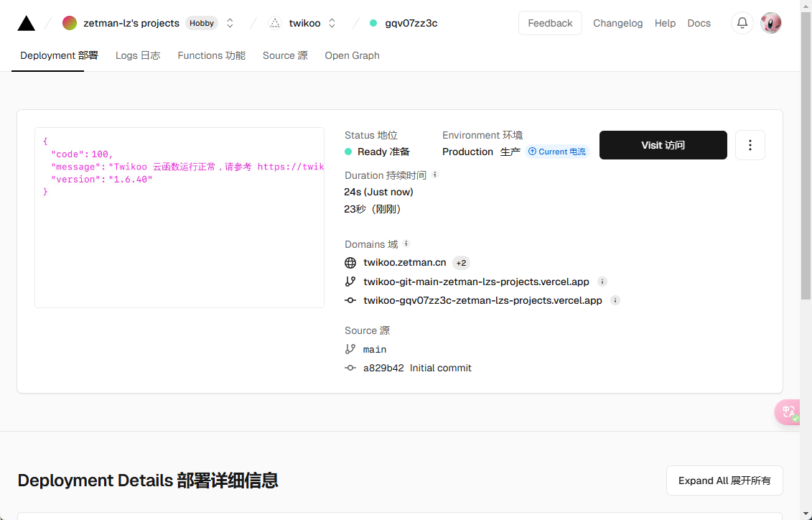Open the twikoo.zetman.cn domain link
This screenshot has width=812, height=520.
(404, 263)
